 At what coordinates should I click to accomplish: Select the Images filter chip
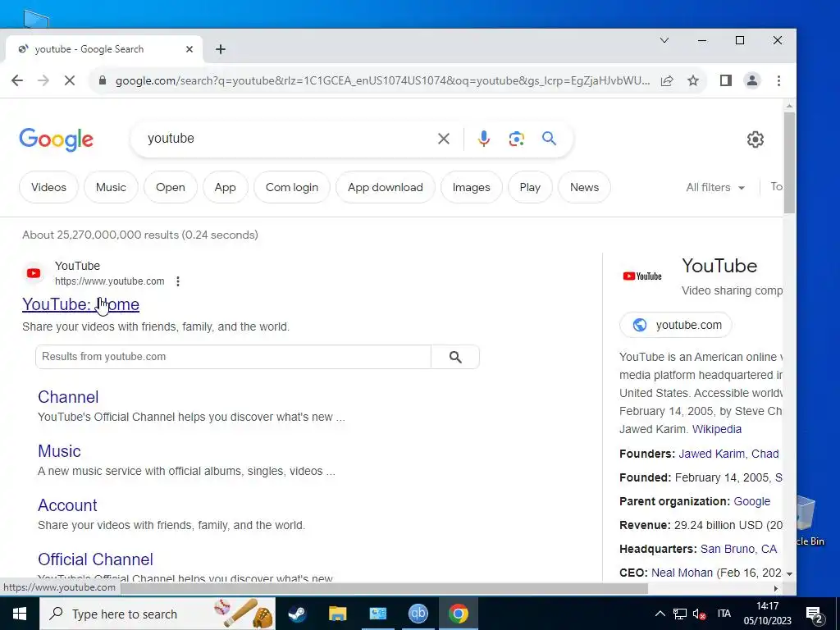click(472, 187)
